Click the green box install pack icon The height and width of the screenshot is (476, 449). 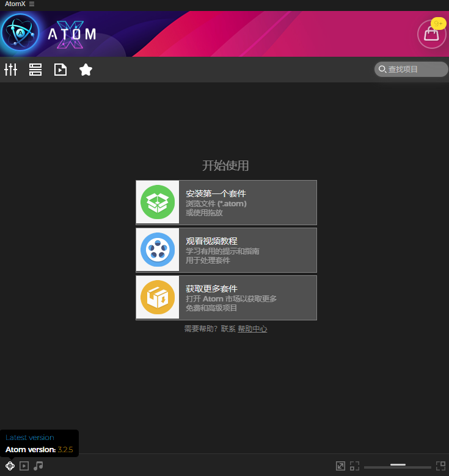pyautogui.click(x=158, y=202)
